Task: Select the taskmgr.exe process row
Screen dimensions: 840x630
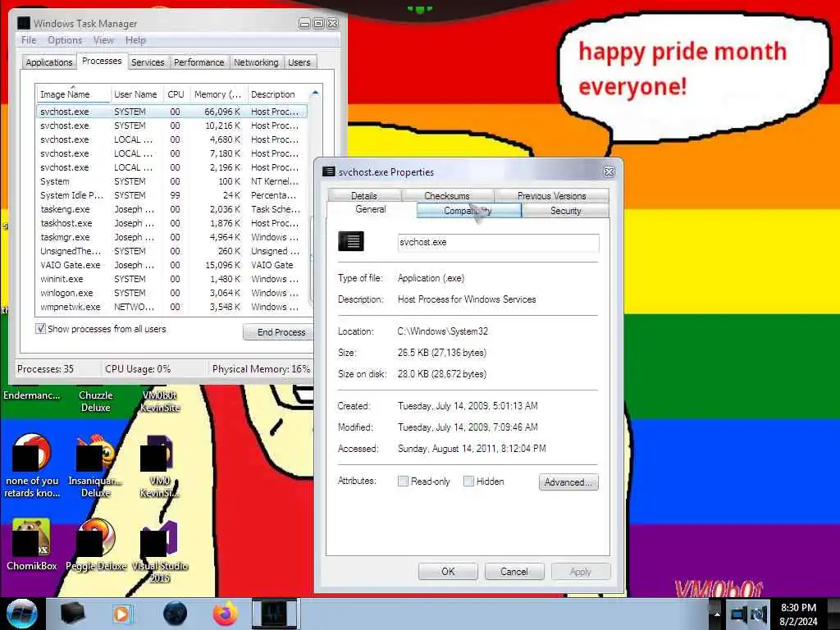Action: pos(171,237)
